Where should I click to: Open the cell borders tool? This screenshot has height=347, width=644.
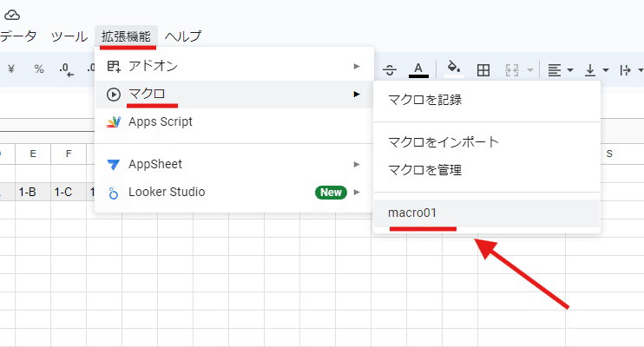(483, 70)
